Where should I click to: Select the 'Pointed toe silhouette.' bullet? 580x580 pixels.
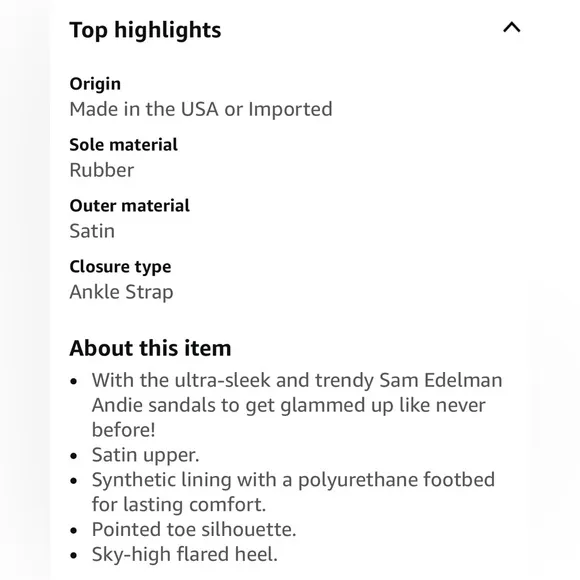tap(194, 530)
